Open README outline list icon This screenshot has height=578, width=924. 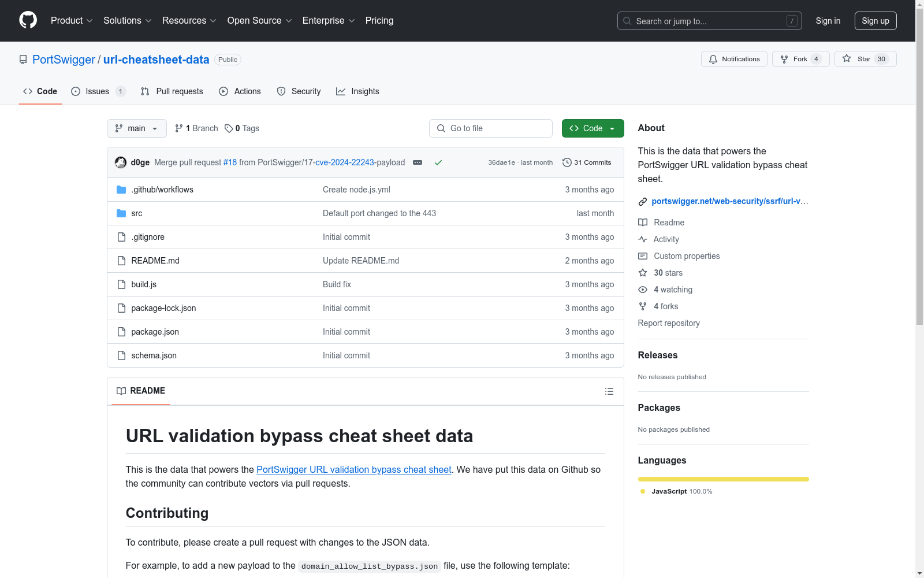[609, 391]
